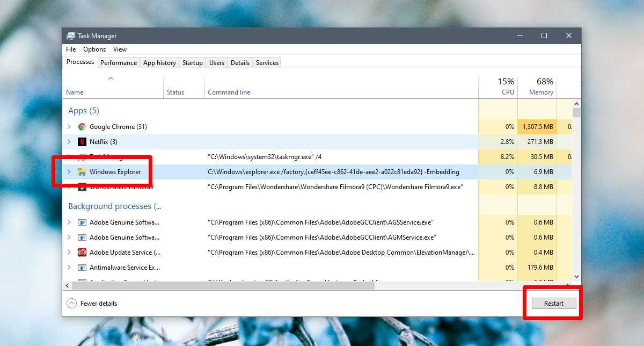Click the AGSService.exe Adobe Genuine Software icon
644x346 pixels.
82,222
